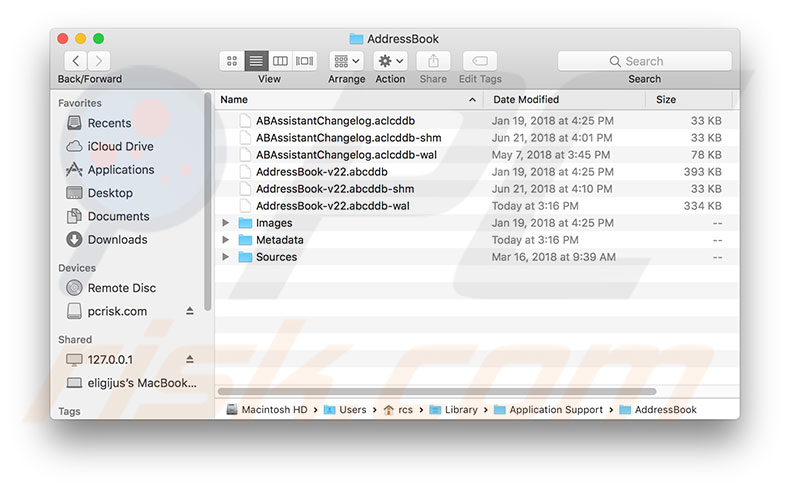
Task: Click icon of AddressBook-v22.abcddb file
Action: [x=245, y=172]
